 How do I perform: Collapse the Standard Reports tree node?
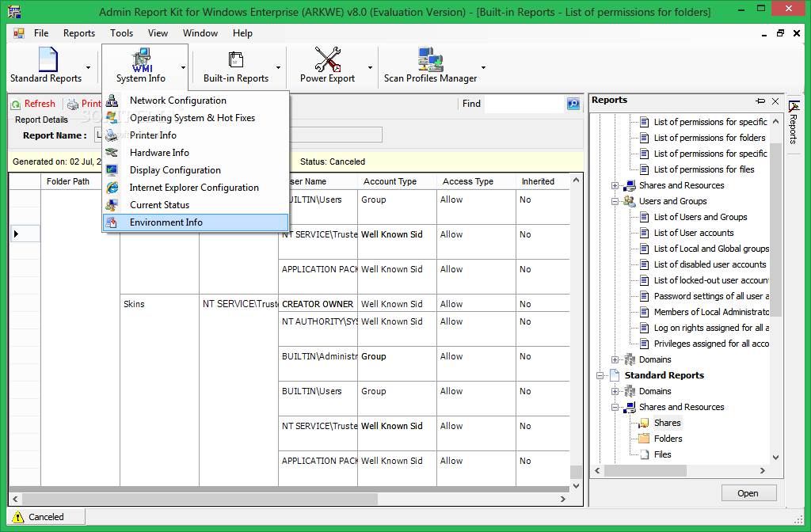(x=600, y=376)
